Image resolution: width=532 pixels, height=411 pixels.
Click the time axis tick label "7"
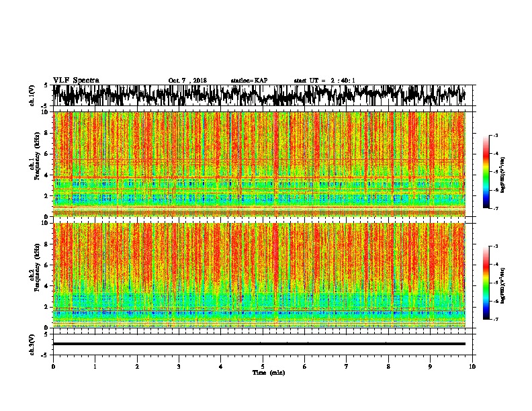coord(347,367)
